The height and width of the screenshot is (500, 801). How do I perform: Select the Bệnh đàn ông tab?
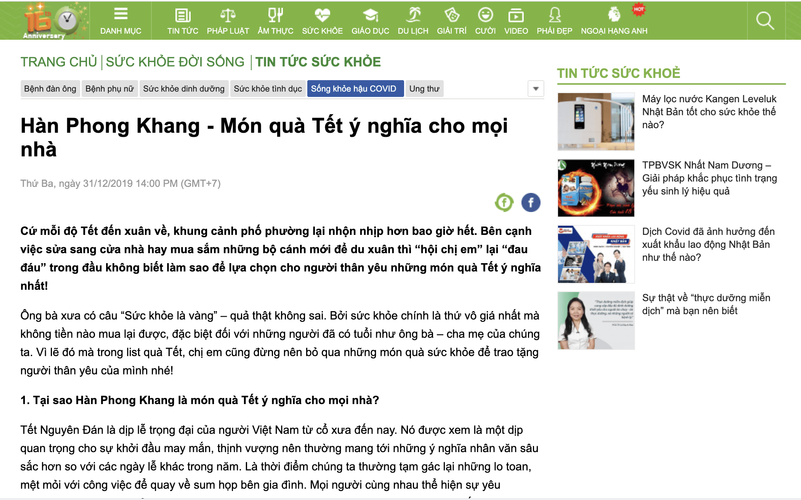(x=50, y=89)
